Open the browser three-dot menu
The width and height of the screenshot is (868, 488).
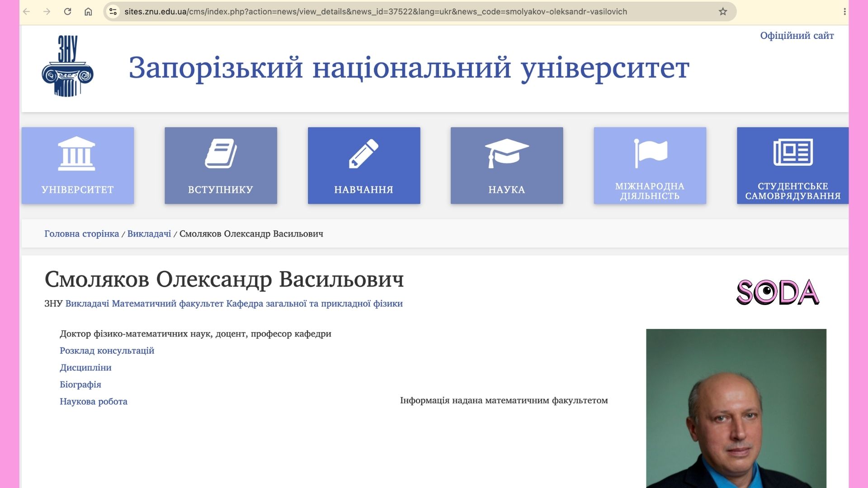point(844,12)
